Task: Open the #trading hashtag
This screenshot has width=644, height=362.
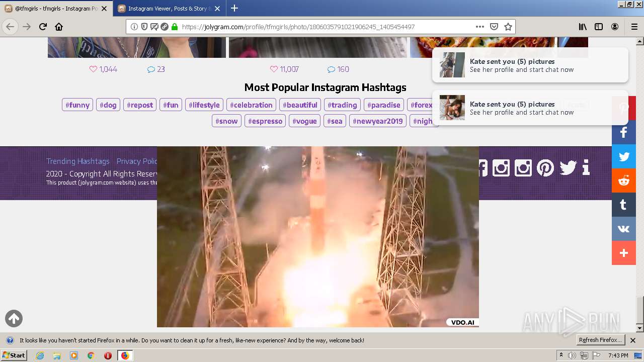Action: (342, 105)
